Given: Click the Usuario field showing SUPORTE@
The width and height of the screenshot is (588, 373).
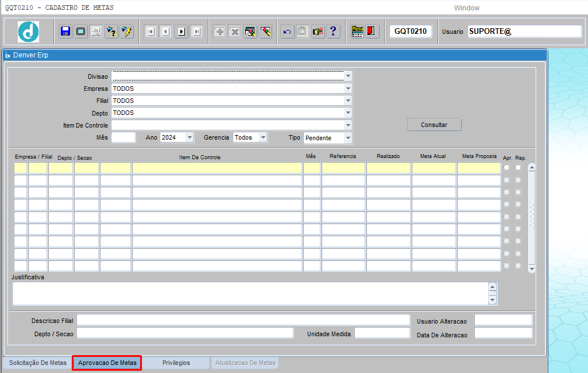Looking at the screenshot, I should [524, 31].
